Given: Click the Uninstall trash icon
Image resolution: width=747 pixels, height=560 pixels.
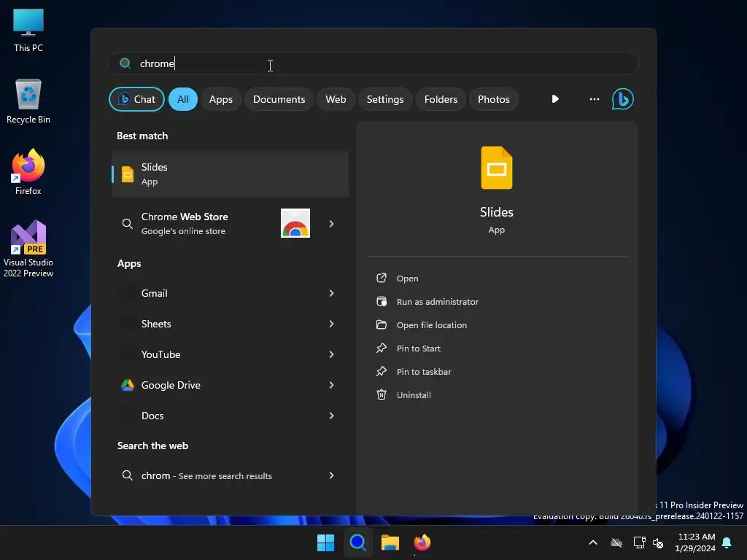Looking at the screenshot, I should (381, 394).
